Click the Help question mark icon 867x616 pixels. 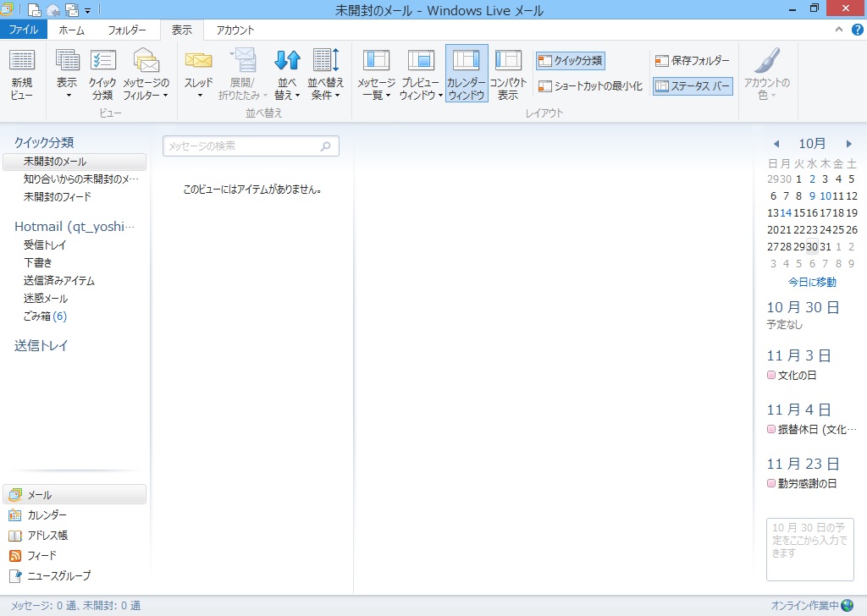pos(857,30)
